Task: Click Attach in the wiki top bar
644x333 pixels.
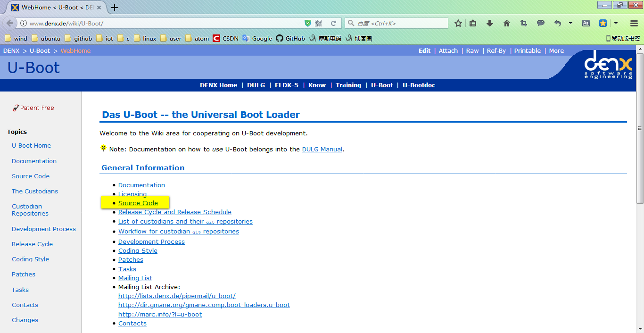Action: tap(448, 50)
